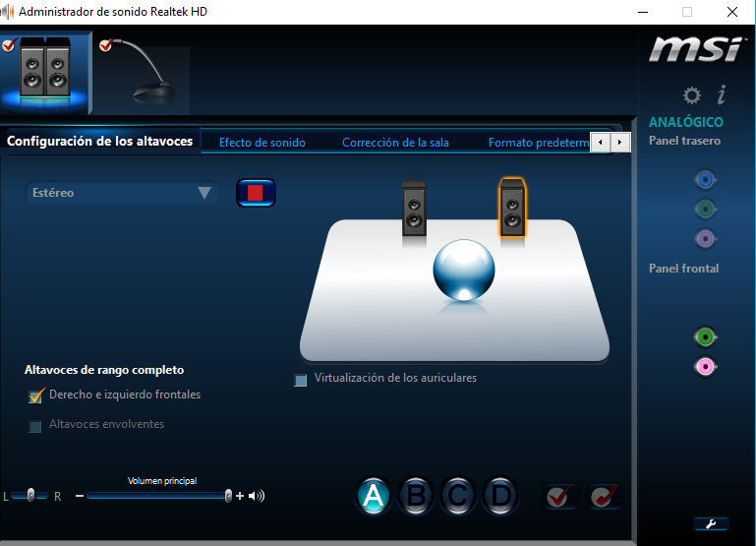Click the pink front panel jack

coord(706,367)
